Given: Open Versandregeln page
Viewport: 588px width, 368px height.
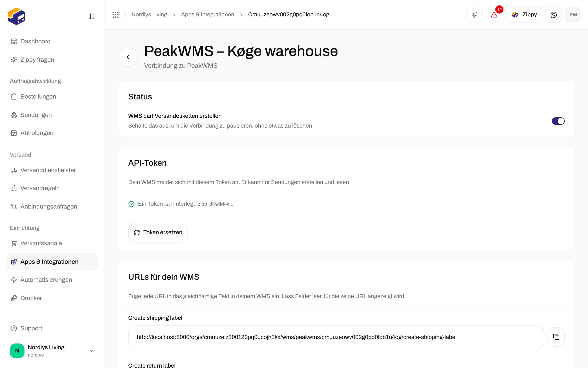Looking at the screenshot, I should pyautogui.click(x=52, y=188).
